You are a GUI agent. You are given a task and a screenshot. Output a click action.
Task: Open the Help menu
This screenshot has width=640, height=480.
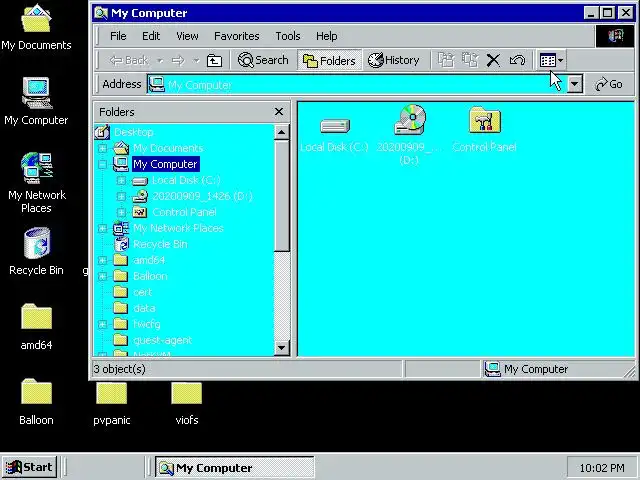click(327, 36)
